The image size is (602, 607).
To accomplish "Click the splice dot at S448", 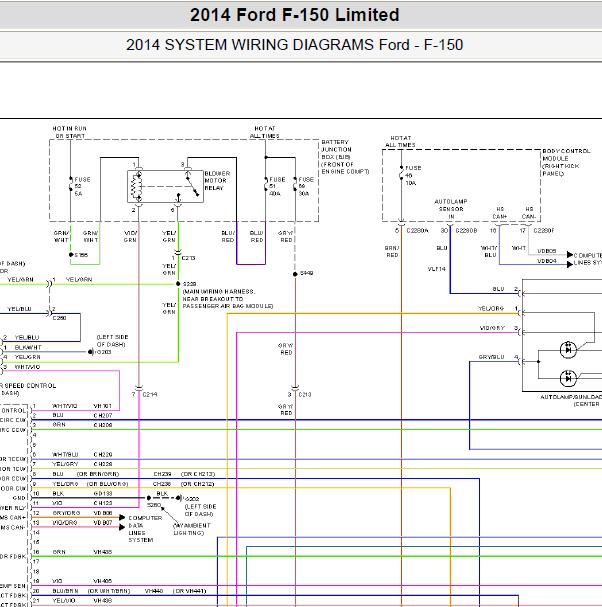I will [x=295, y=274].
